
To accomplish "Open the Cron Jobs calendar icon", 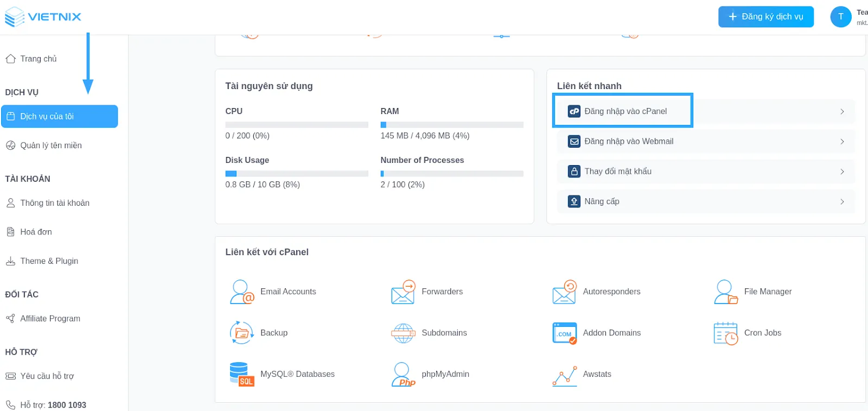I will click(x=726, y=333).
